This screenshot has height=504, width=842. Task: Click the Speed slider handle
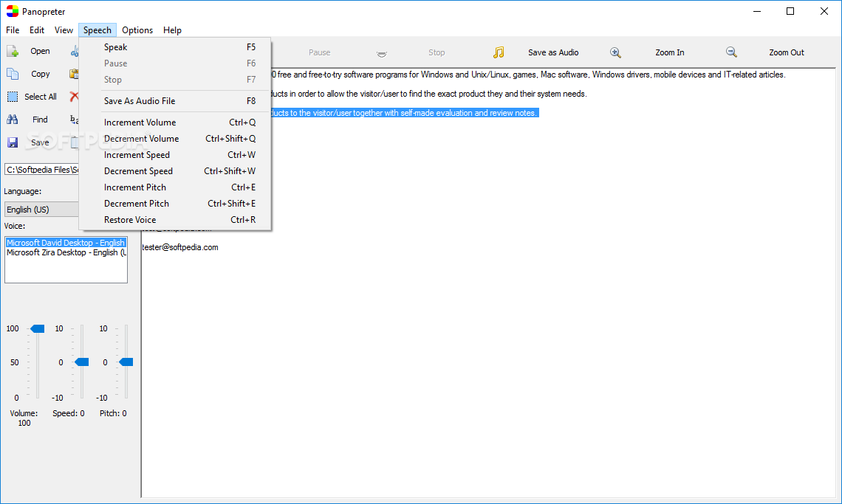coord(82,362)
